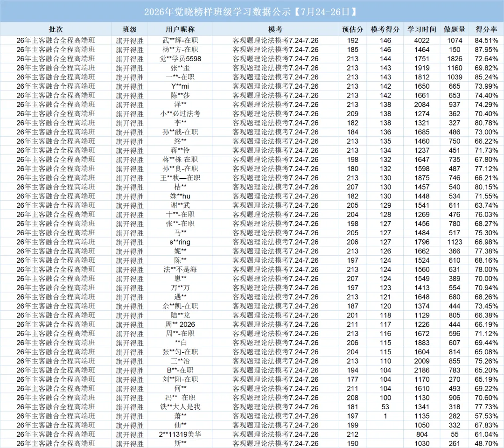Click mock score 110
Screen dimensions: 504x448
pos(385,361)
